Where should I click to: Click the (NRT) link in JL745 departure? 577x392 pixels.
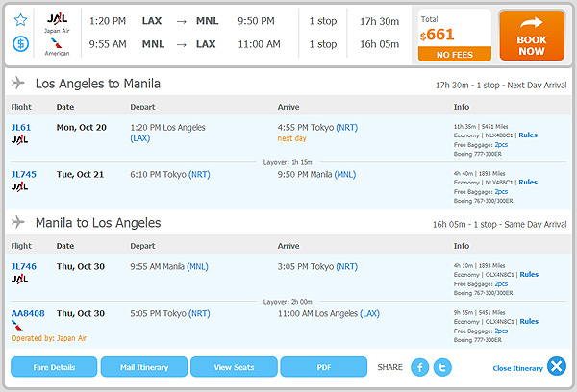199,174
